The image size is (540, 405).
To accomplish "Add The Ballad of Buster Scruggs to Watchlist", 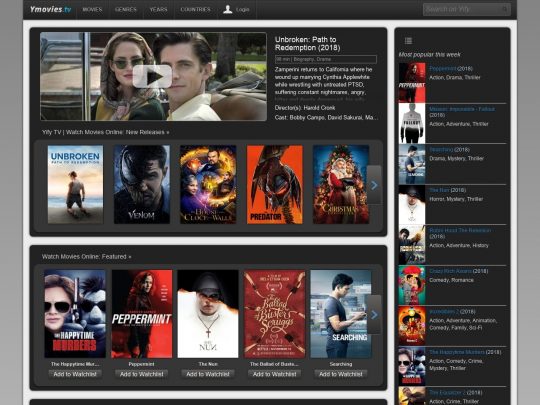I will point(274,374).
